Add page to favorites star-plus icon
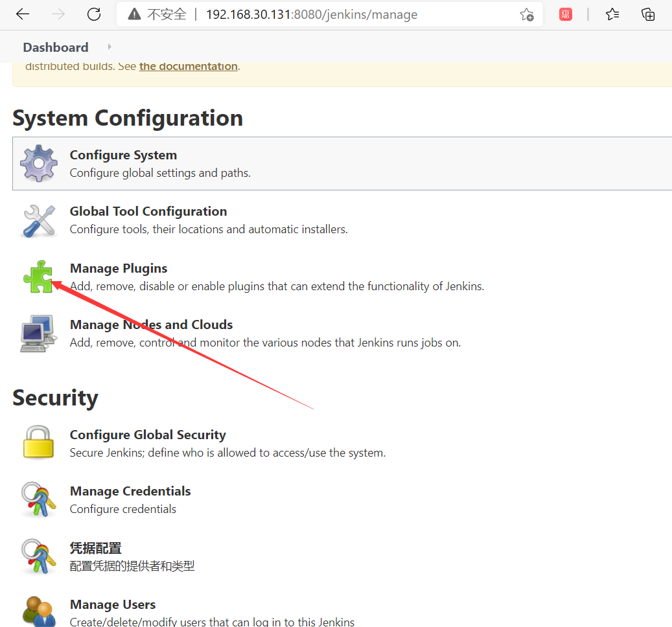 click(x=527, y=14)
